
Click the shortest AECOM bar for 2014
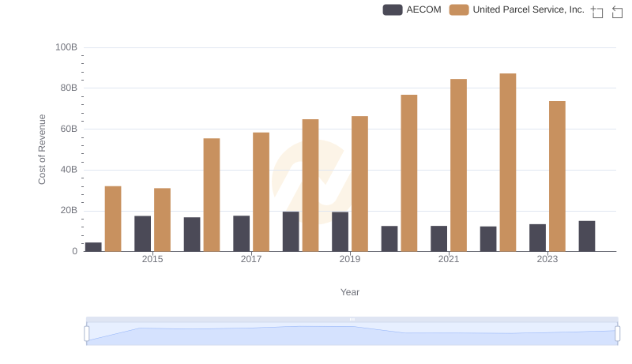[x=93, y=247]
